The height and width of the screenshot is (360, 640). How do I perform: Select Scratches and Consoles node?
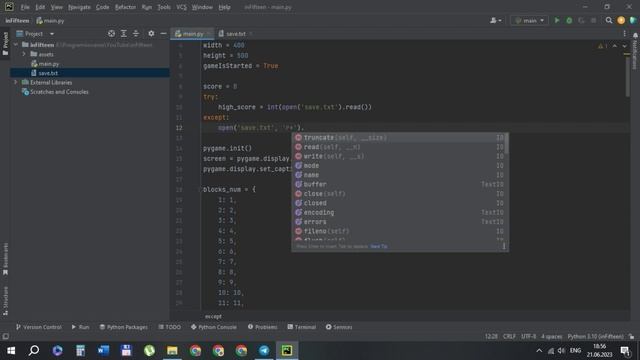59,92
